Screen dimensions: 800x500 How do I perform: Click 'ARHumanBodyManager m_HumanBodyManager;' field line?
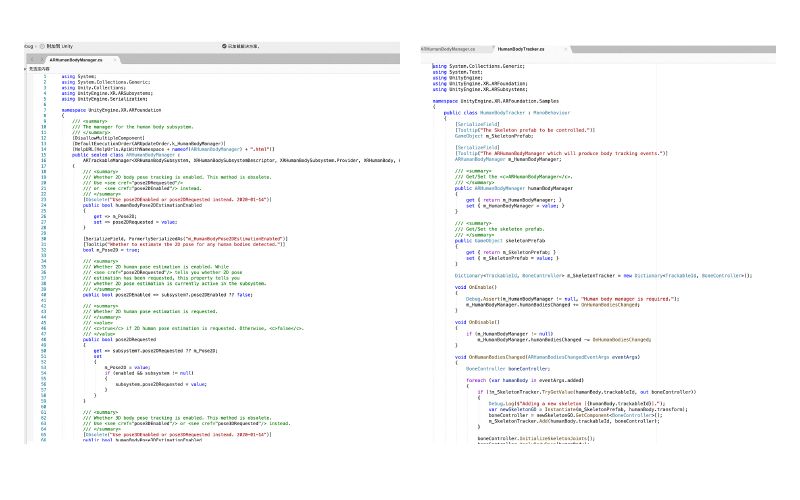tap(508, 159)
